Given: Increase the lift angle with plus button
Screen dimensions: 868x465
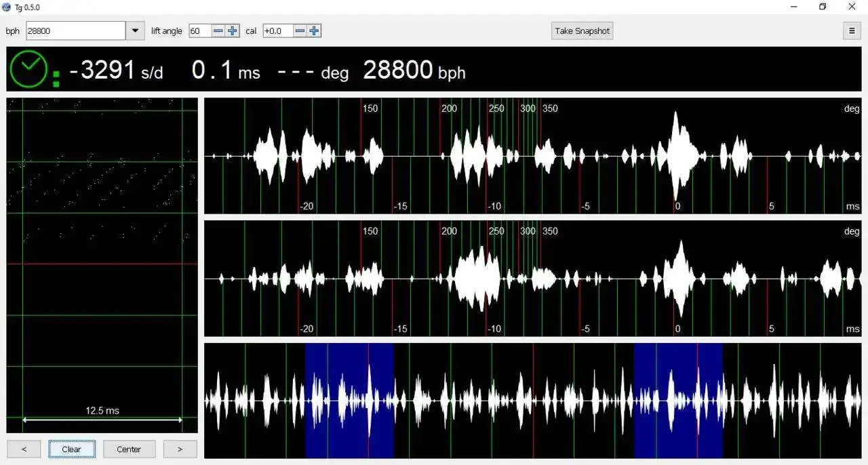Looking at the screenshot, I should coord(233,31).
